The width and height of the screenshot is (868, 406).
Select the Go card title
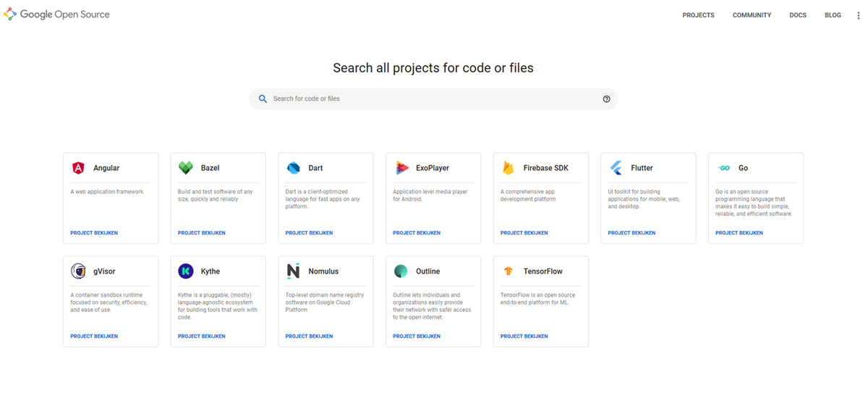tap(744, 168)
